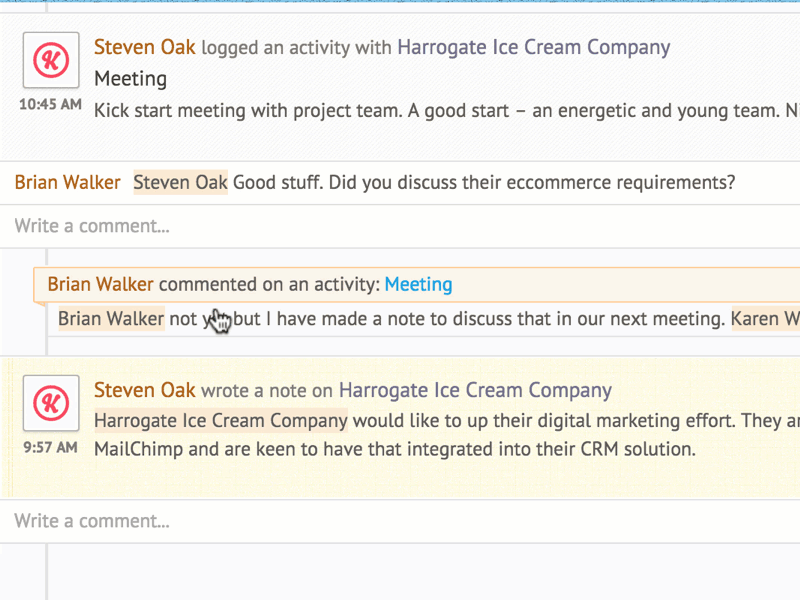
Task: Click the highlighted Harrogate Ice Cream Company mention
Action: 221,421
